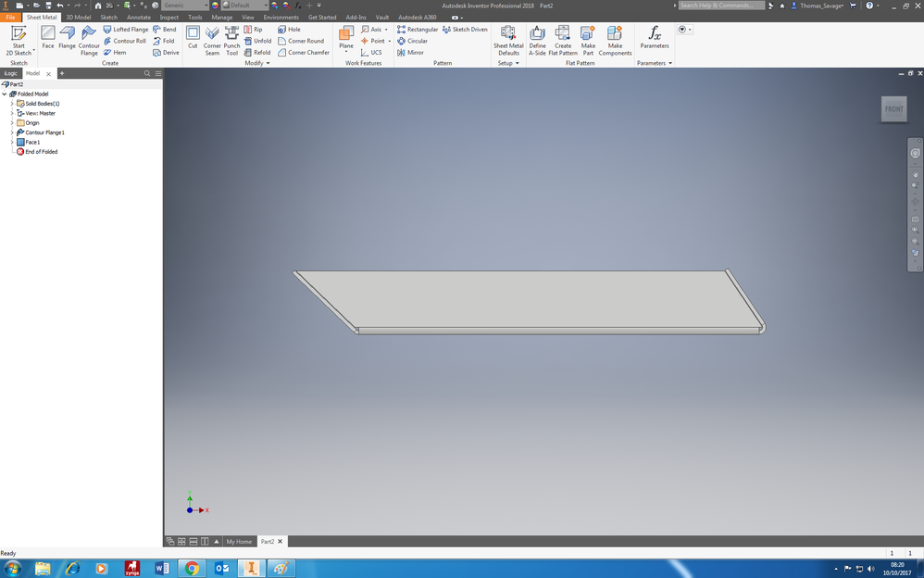Open the File menu
The width and height of the screenshot is (924, 578).
[x=10, y=17]
